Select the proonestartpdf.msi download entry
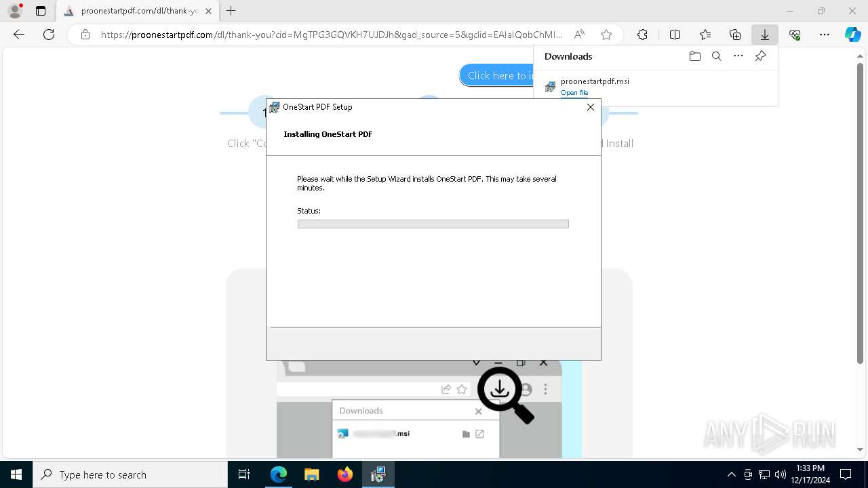This screenshot has width=868, height=488. pyautogui.click(x=655, y=86)
